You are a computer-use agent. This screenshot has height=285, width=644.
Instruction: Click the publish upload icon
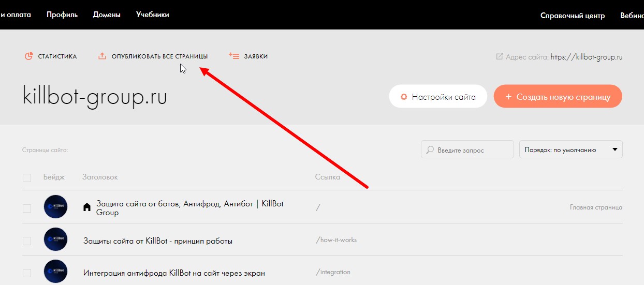[x=102, y=56]
